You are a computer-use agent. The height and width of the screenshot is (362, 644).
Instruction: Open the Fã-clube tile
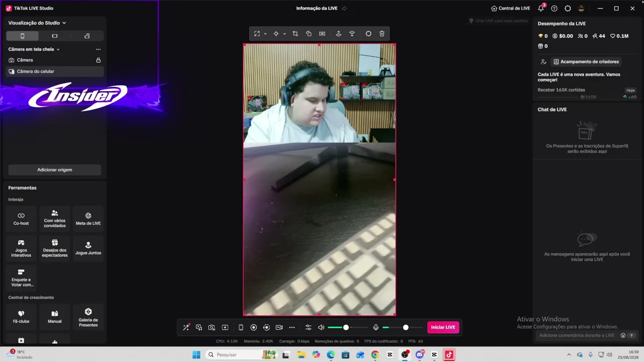coord(21,317)
